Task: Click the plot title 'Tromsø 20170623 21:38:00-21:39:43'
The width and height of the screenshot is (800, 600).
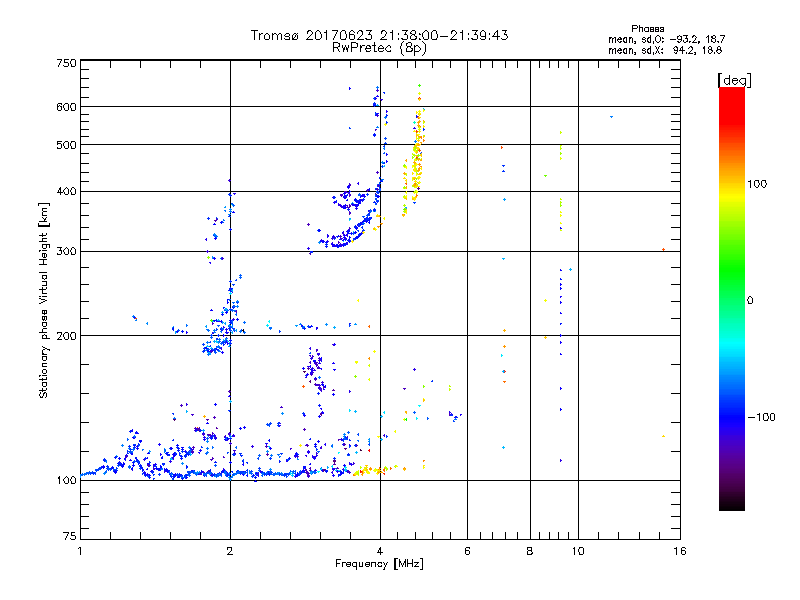Action: click(379, 35)
